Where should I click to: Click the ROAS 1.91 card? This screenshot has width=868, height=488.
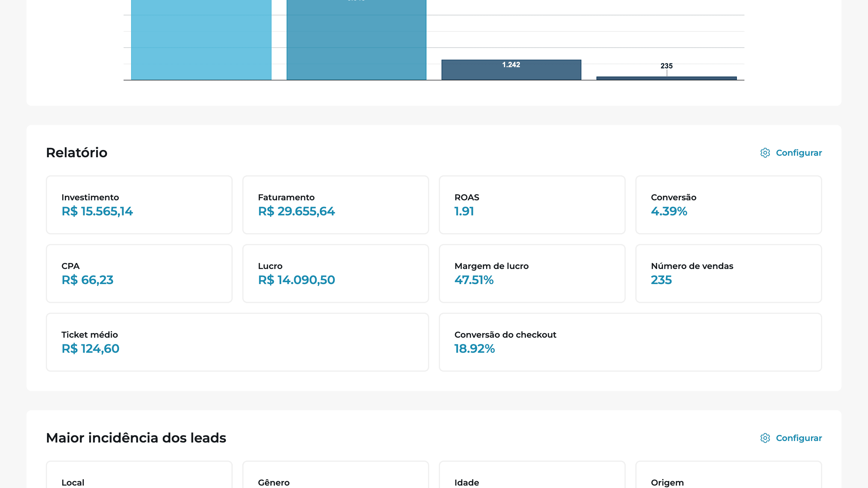coord(532,205)
